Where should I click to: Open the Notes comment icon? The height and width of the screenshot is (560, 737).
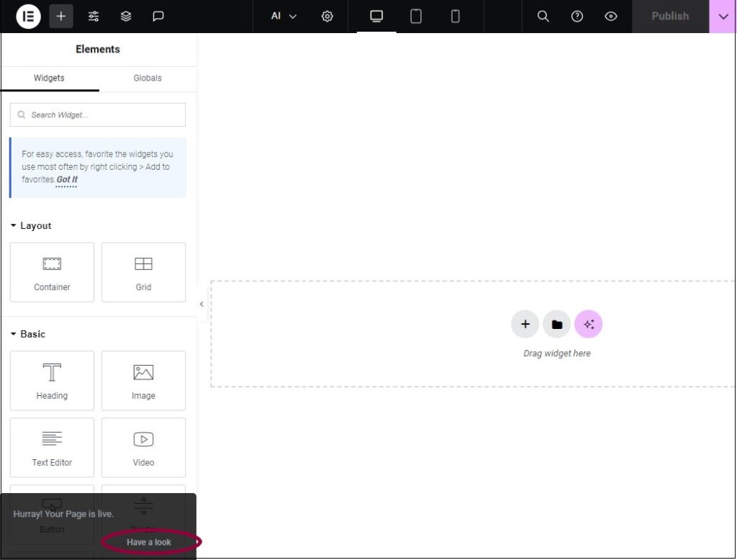[158, 16]
